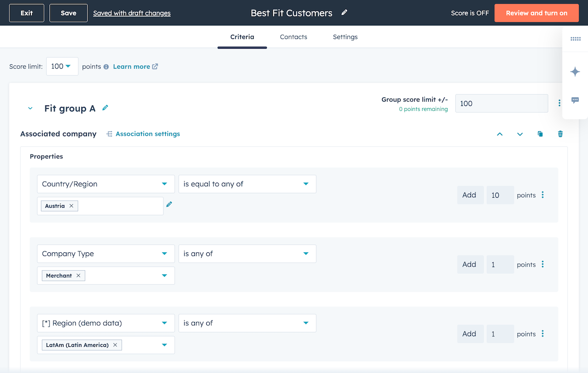588x373 pixels.
Task: Delete the Associated company criteria group
Action: (x=560, y=134)
